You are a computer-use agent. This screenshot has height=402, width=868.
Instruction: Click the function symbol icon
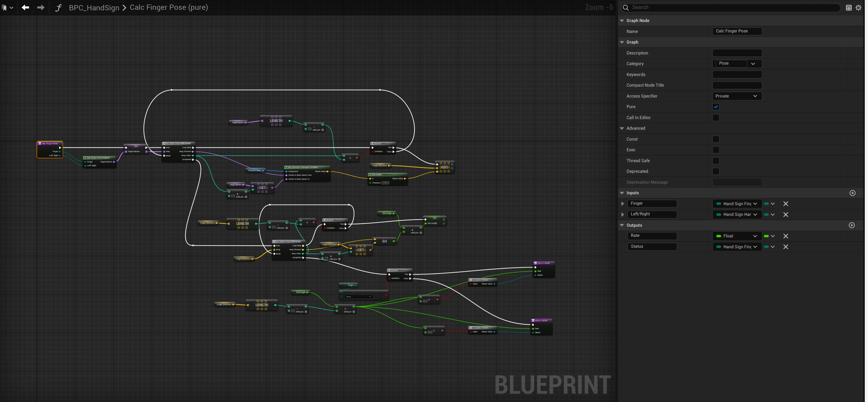click(x=58, y=7)
